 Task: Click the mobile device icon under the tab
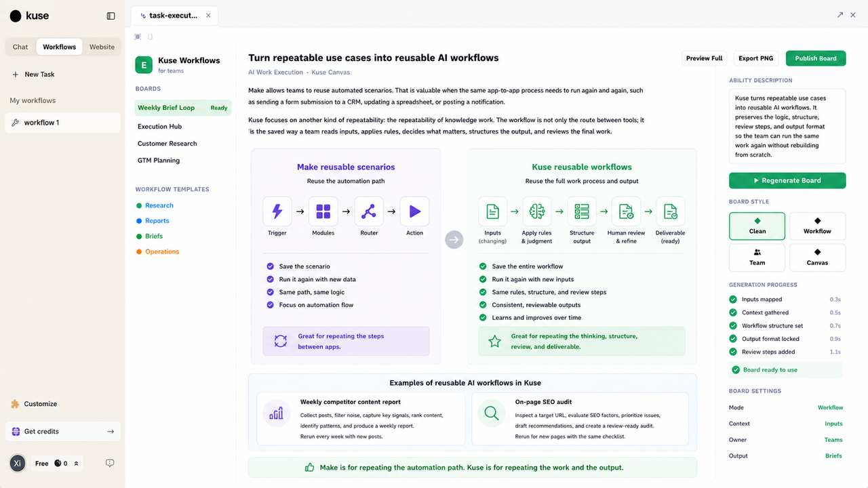pos(150,37)
